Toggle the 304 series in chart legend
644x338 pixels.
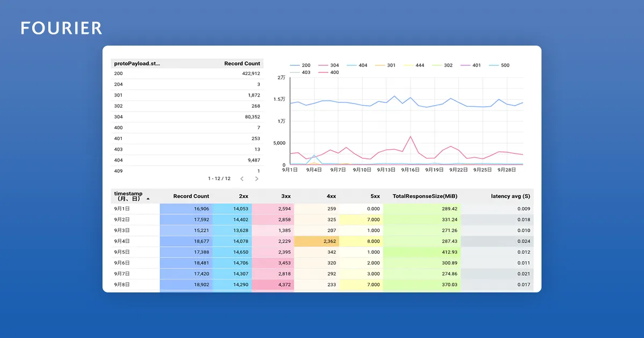pos(328,65)
